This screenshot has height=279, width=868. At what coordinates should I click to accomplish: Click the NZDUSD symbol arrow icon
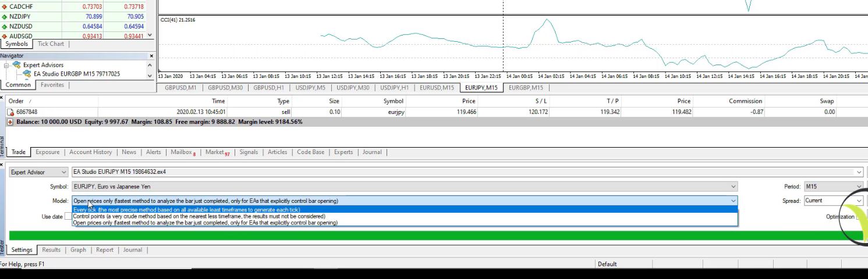point(5,27)
